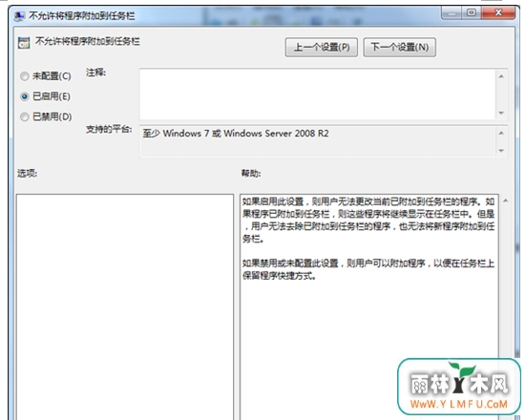Click the supported platform scroll down arrow
Screen dimensions: 526x420
(501, 151)
